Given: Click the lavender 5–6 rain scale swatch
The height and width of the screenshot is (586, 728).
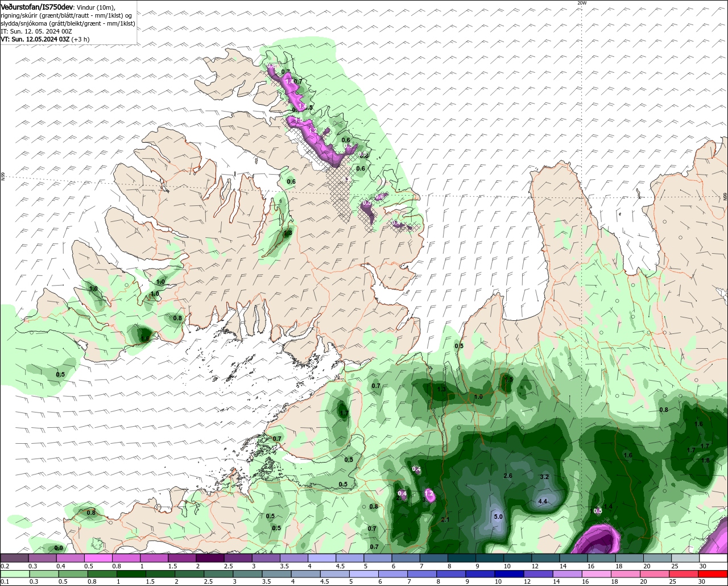Looking at the screenshot, I should click(364, 574).
